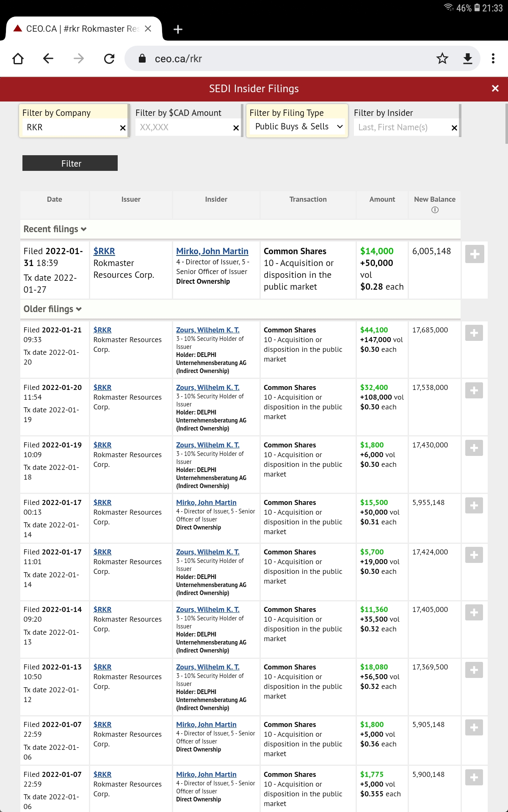Apply filters with Filter button
The width and height of the screenshot is (508, 812).
click(x=70, y=163)
